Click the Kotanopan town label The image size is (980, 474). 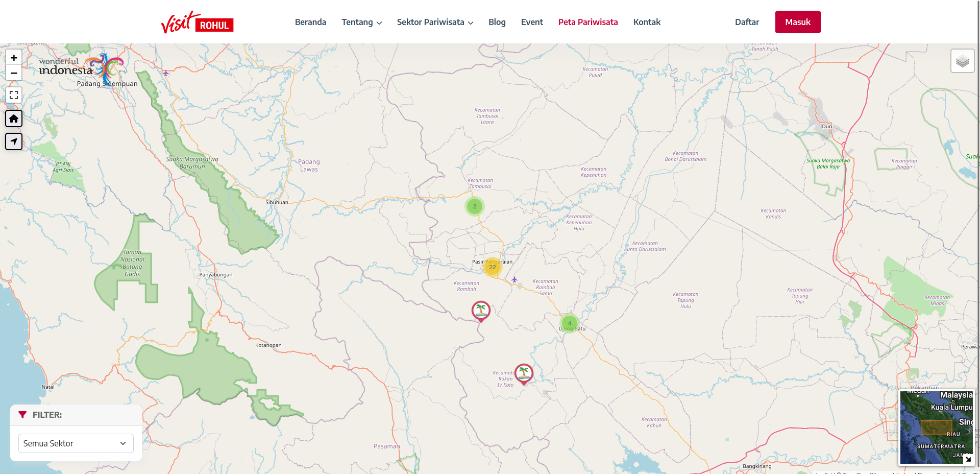[268, 345]
